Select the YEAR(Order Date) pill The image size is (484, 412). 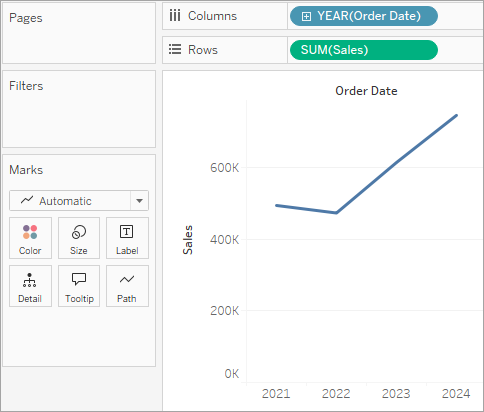coord(364,16)
